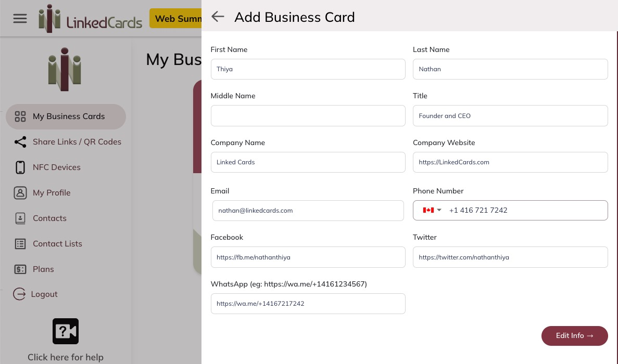Open the hamburger menu icon

(20, 19)
